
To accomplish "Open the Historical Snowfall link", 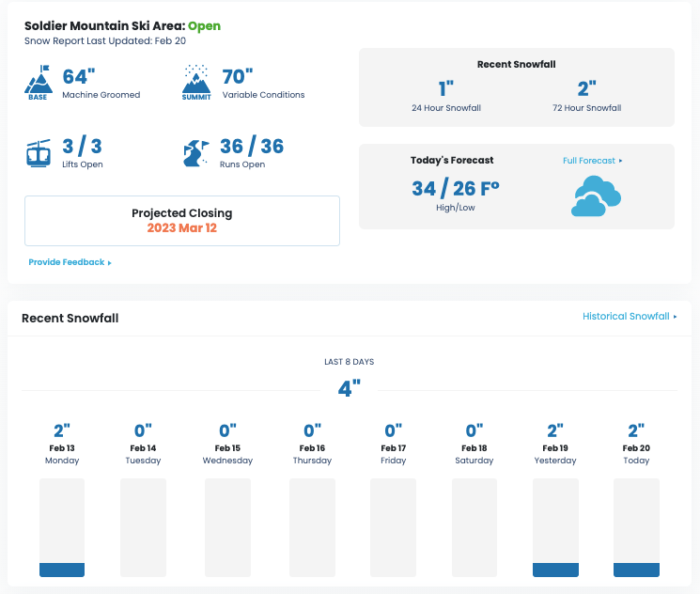I will pos(630,316).
